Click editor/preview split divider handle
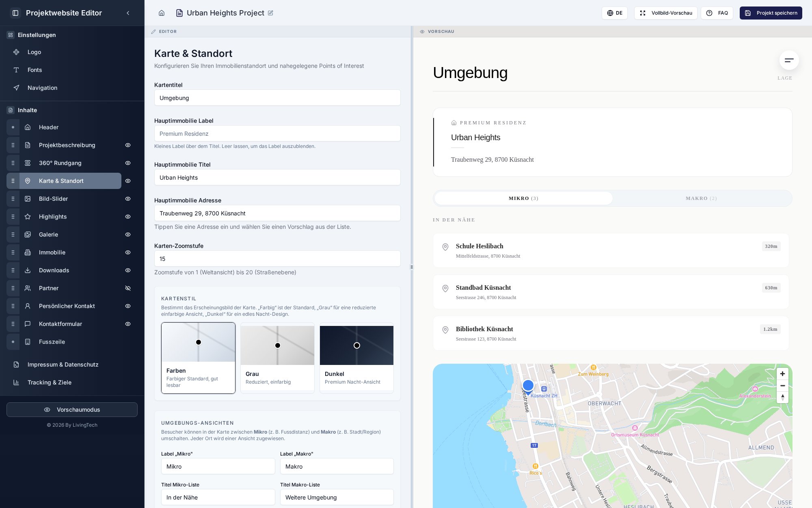The width and height of the screenshot is (812, 508). (412, 267)
